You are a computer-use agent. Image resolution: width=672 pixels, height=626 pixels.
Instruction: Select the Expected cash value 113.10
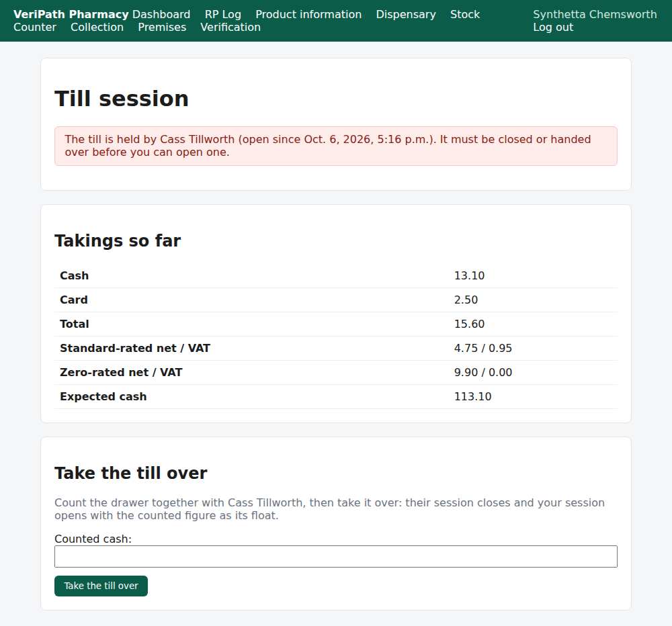pyautogui.click(x=472, y=397)
